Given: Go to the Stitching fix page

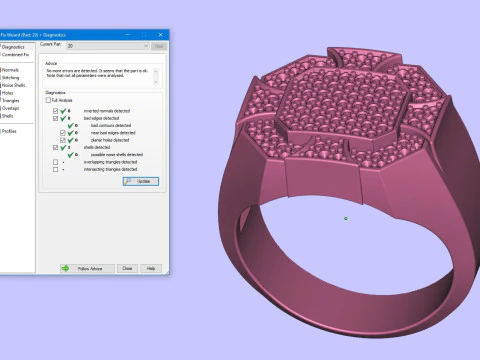Looking at the screenshot, I should coord(11,78).
